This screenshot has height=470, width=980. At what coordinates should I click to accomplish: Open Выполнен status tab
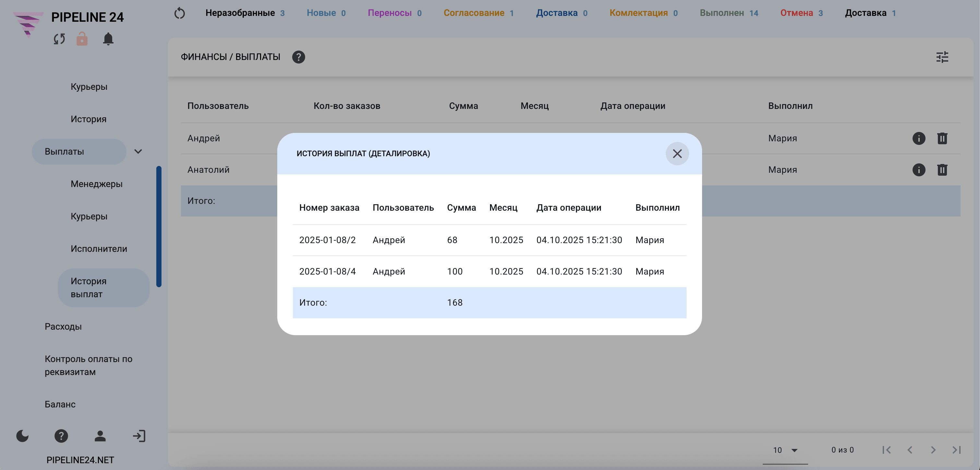[x=729, y=13]
